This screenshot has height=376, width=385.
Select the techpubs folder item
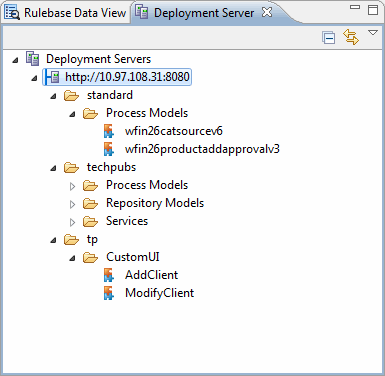point(111,167)
